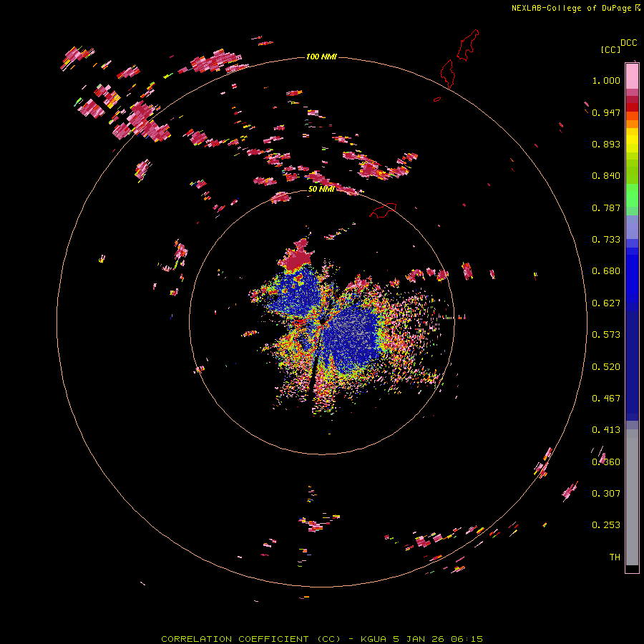Click the 1.000 scale value
This screenshot has width=644, height=644.
(606, 80)
